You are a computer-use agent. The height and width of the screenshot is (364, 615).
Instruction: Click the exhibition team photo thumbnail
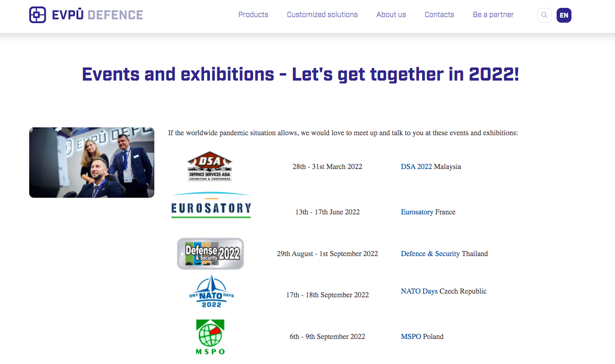click(92, 163)
